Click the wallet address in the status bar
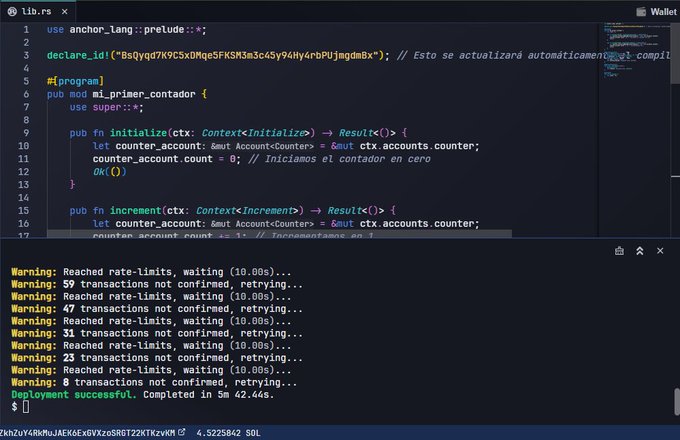 coord(88,433)
